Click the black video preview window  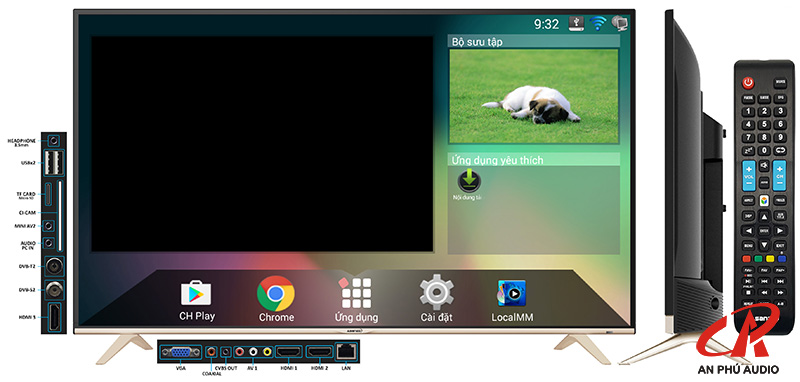(x=262, y=144)
